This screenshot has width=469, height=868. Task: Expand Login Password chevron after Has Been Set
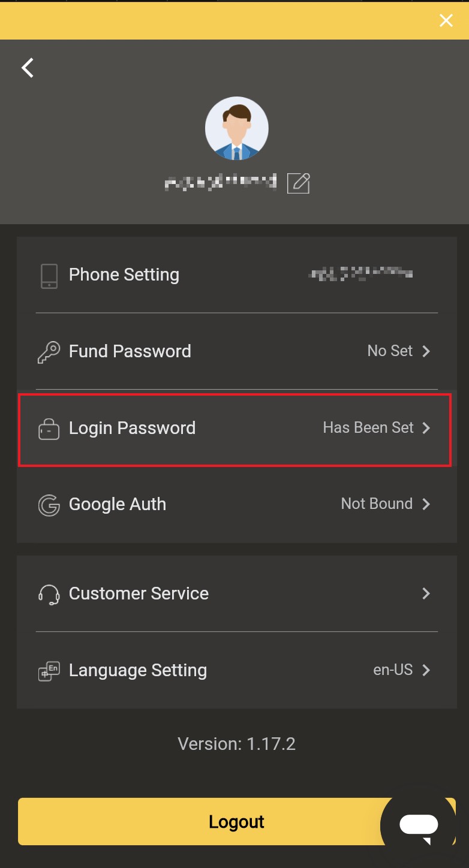click(426, 428)
